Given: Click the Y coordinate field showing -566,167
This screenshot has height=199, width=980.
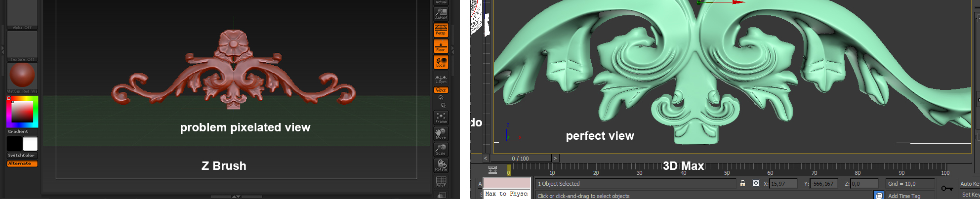Looking at the screenshot, I should coord(824,184).
